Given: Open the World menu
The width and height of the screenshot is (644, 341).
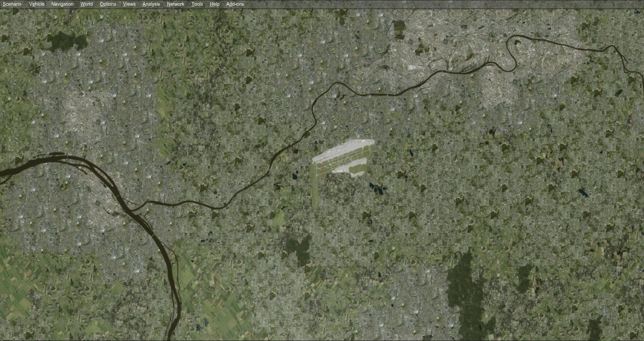Looking at the screenshot, I should click(86, 4).
